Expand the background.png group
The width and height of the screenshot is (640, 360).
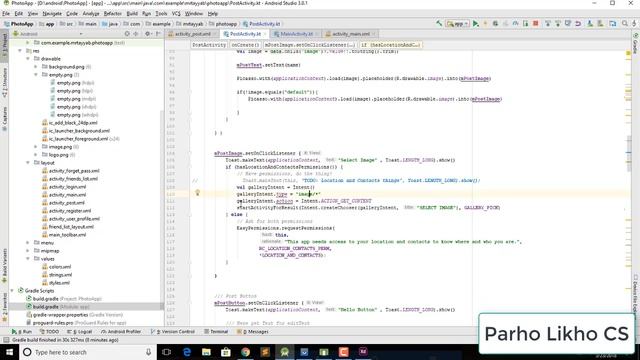click(x=36, y=67)
